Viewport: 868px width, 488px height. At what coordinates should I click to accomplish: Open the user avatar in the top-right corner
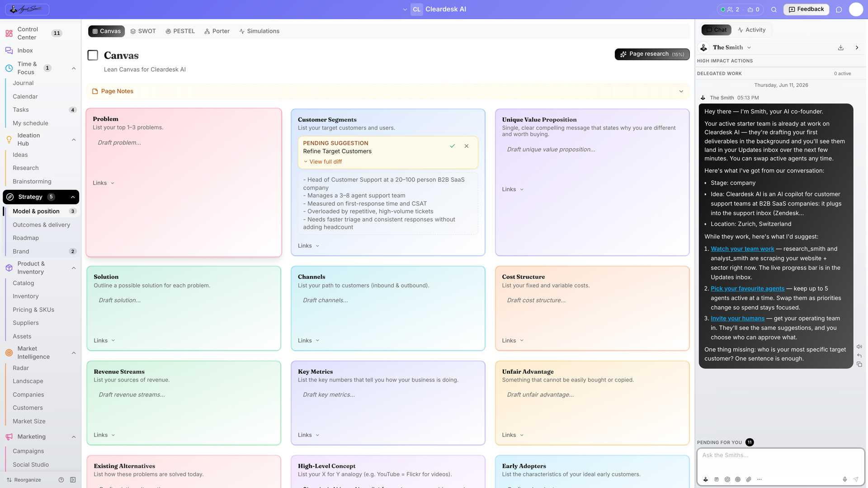tap(856, 9)
